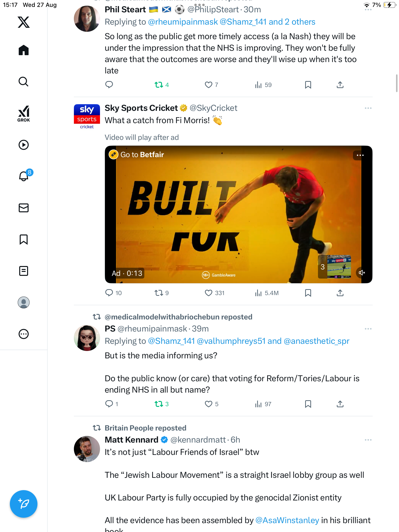Open more options for Matt Kennard's post
Screen dimensions: 399x532
click(x=368, y=440)
